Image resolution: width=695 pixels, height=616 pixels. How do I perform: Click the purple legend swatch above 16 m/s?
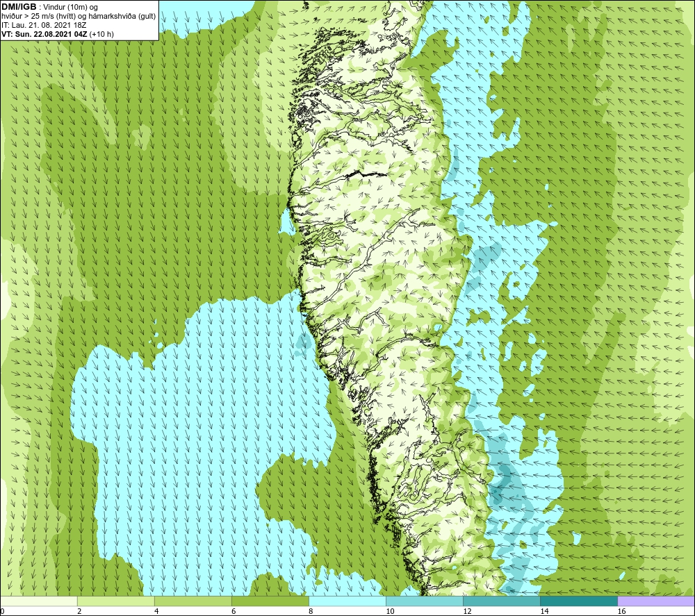(656, 601)
